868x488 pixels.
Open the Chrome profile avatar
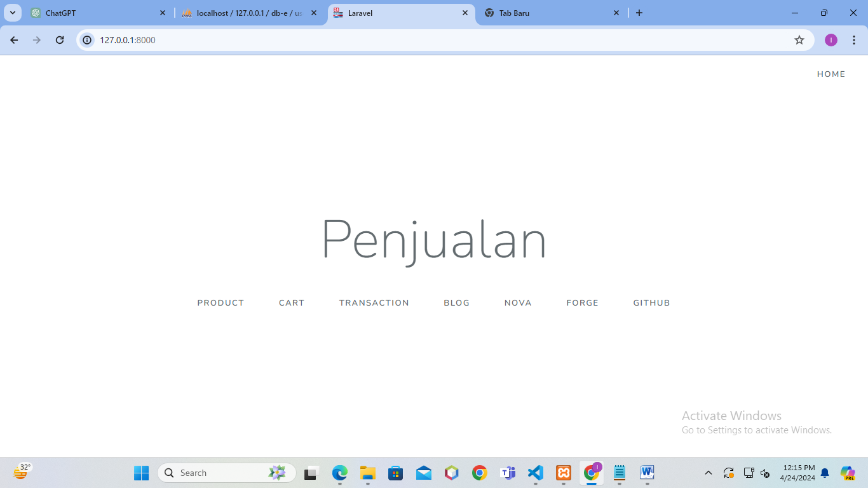(x=831, y=39)
